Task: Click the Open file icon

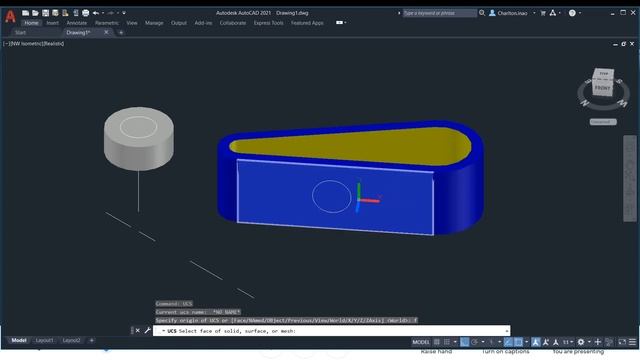Action: pyautogui.click(x=35, y=13)
